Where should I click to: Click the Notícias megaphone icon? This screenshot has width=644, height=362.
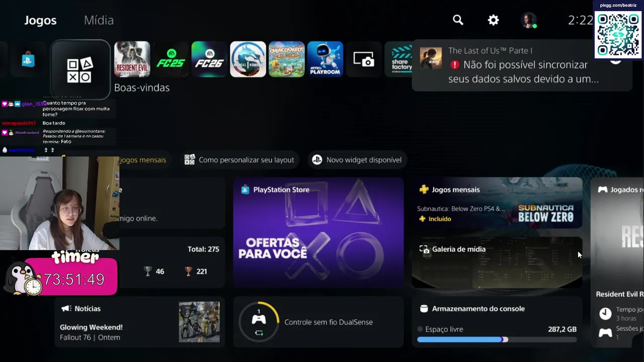click(x=66, y=308)
